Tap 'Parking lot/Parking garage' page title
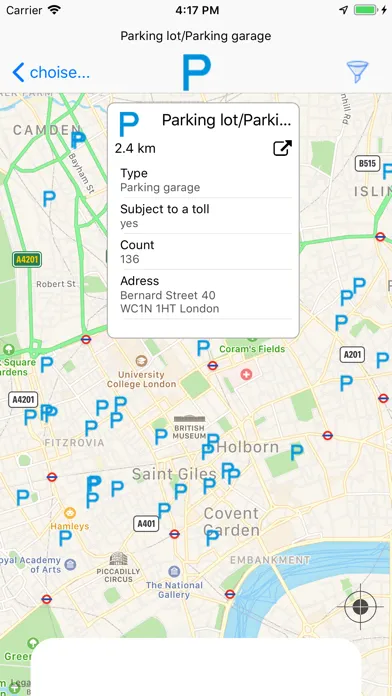 pyautogui.click(x=196, y=36)
